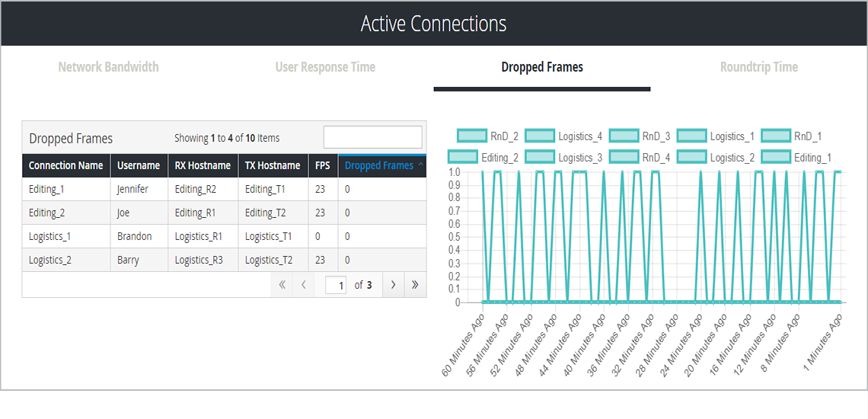Open the User Response Time tab
This screenshot has height=419, width=868.
tap(325, 67)
